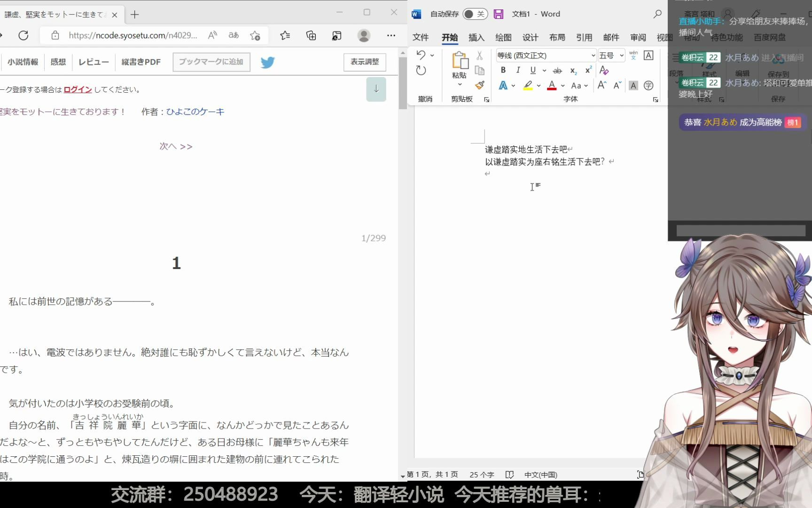
Task: Click the ブックマークに追加 button
Action: pos(211,62)
